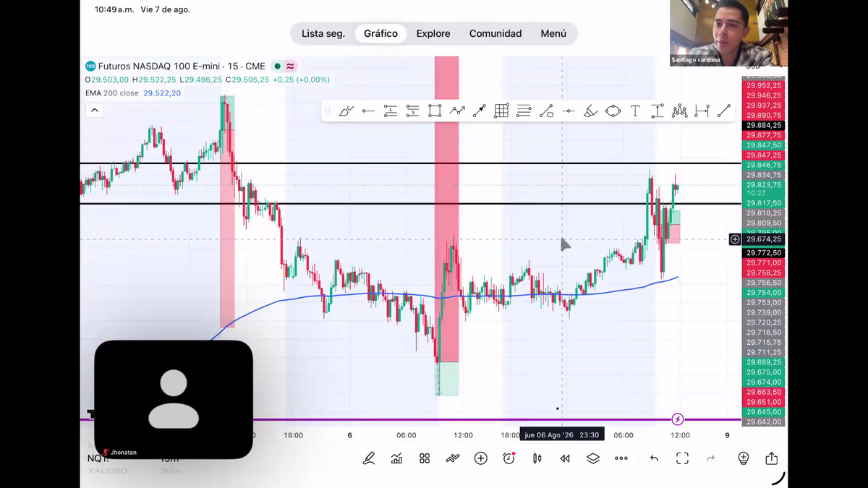Open the compare lines icon
This screenshot has height=488, width=868.
(453, 458)
